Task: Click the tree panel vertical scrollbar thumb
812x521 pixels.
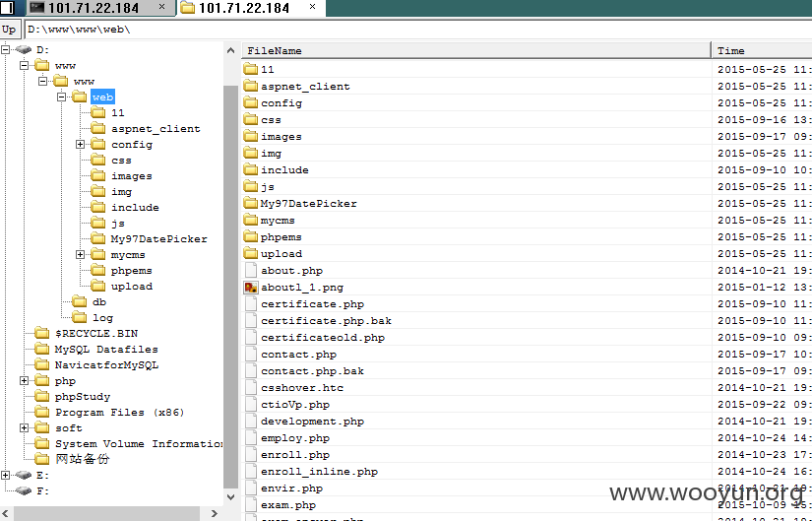Action: 231,287
